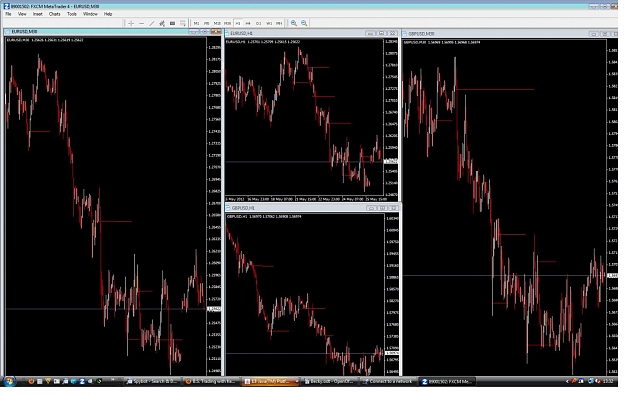625x395 pixels.
Task: Open the Help menu
Action: point(108,14)
